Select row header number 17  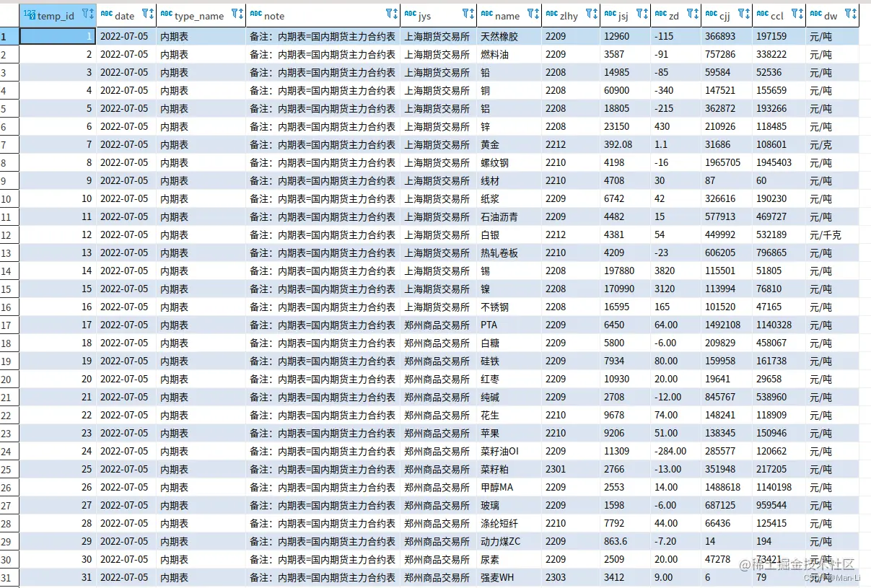point(9,325)
